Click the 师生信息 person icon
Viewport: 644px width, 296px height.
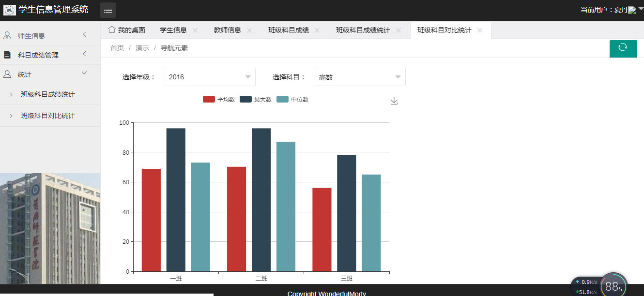(7, 35)
